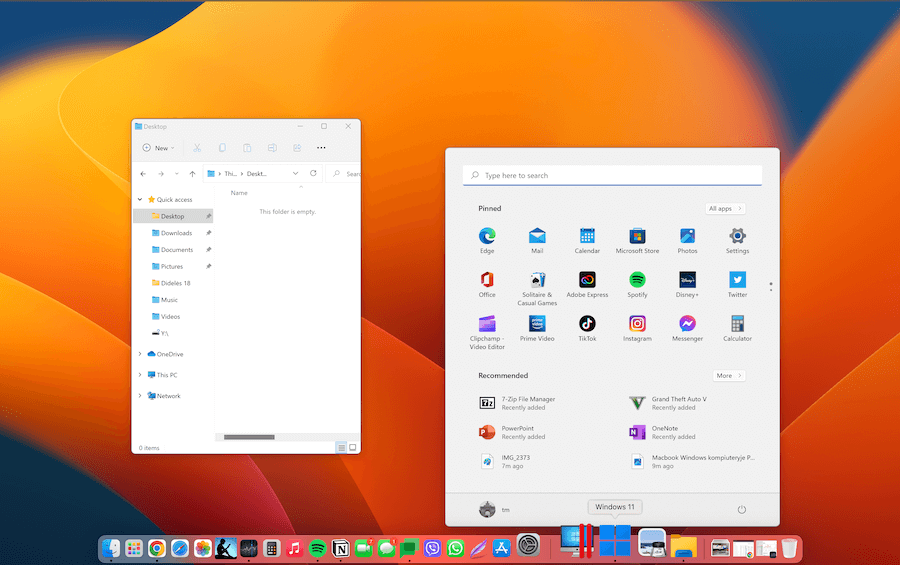
Task: Open the pinned Photos app in Start menu
Action: [687, 240]
